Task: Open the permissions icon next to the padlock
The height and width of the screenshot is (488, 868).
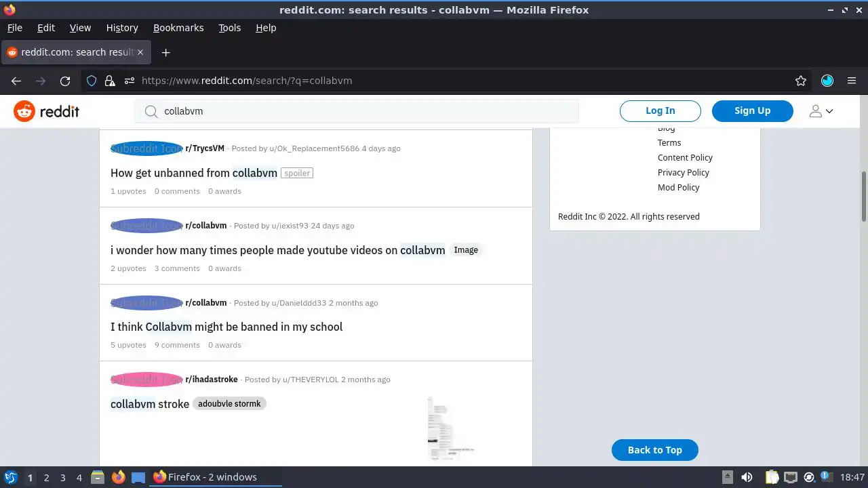Action: click(x=130, y=81)
